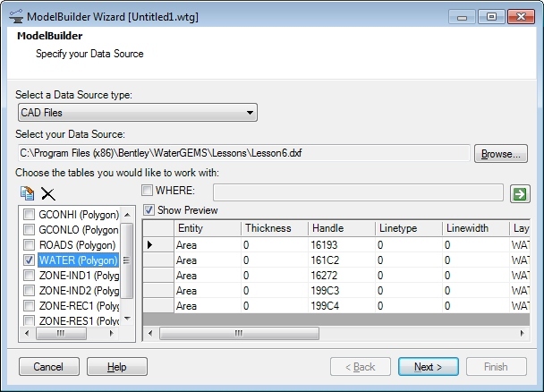Click the table list scroll left arrow

point(27,333)
